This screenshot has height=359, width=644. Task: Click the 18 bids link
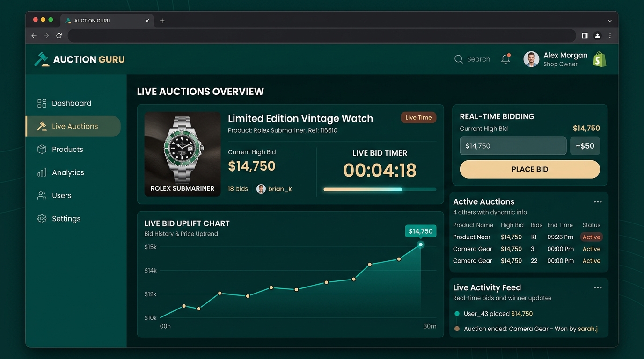click(x=238, y=189)
